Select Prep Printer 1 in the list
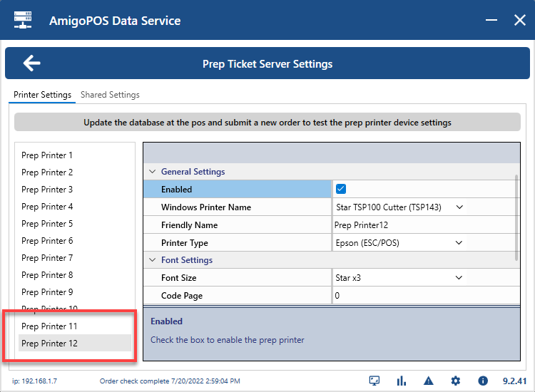 [x=47, y=155]
